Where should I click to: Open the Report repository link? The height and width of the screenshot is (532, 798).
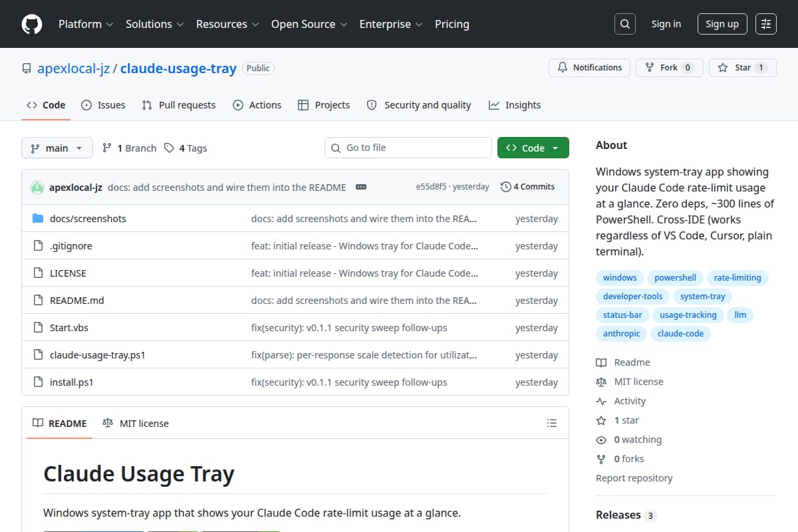point(634,478)
